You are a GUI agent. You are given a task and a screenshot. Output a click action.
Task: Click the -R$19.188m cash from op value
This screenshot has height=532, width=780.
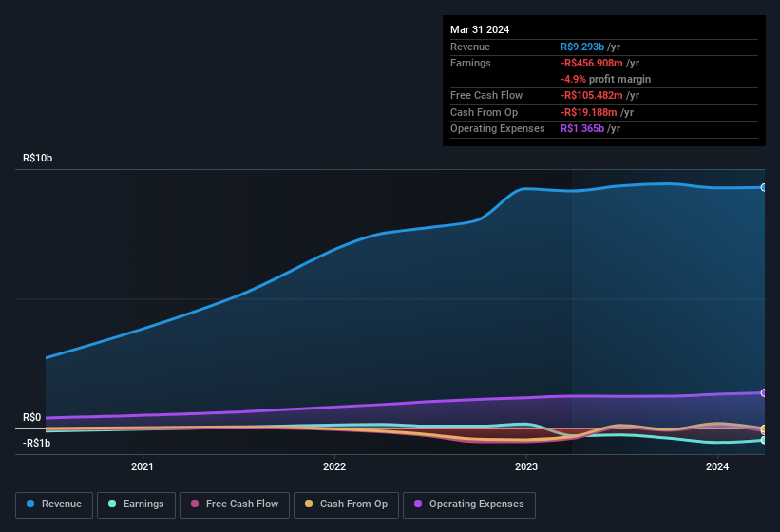[x=588, y=112]
